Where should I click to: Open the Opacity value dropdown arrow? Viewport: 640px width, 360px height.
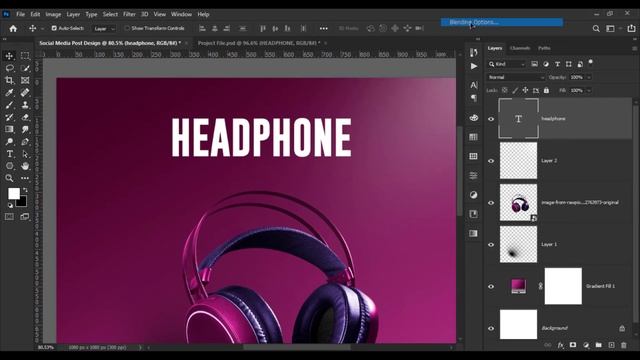[x=589, y=77]
